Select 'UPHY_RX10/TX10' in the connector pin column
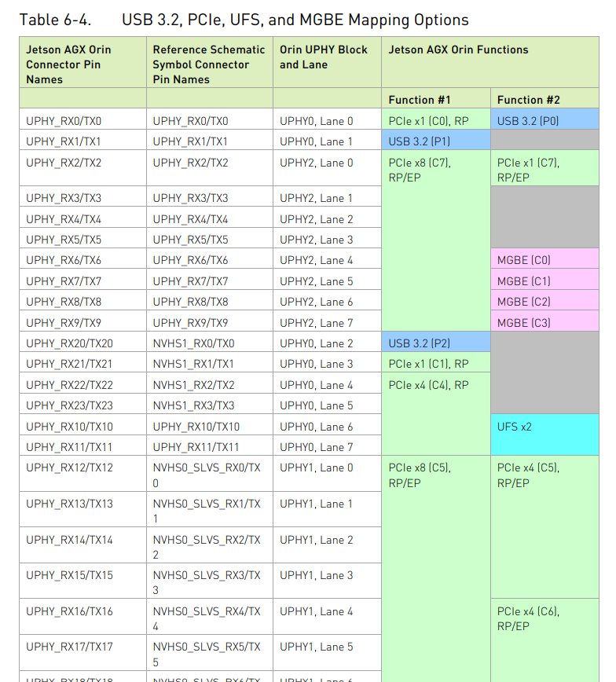 tap(82, 424)
